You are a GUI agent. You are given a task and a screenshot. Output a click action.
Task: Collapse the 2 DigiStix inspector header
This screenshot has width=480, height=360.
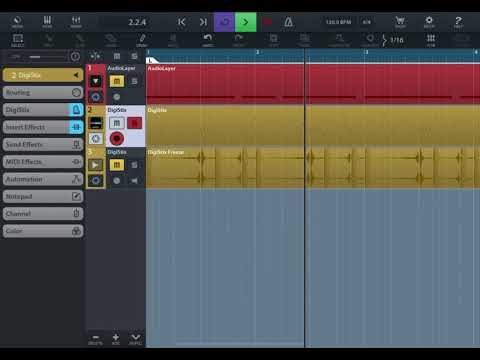43,75
